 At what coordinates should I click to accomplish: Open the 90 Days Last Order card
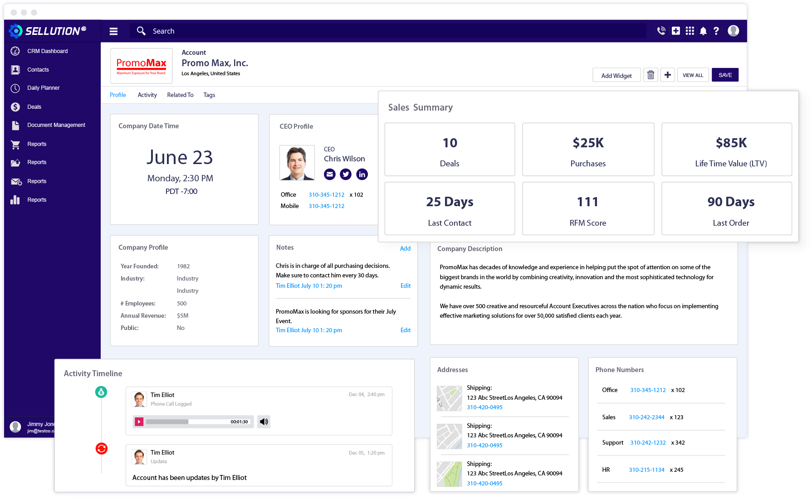727,208
